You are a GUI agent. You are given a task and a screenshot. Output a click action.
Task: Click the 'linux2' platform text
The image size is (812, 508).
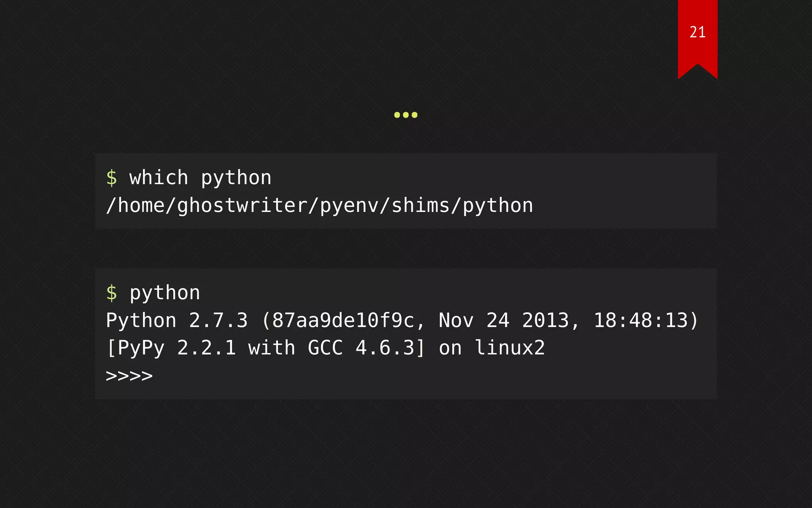pyautogui.click(x=510, y=348)
